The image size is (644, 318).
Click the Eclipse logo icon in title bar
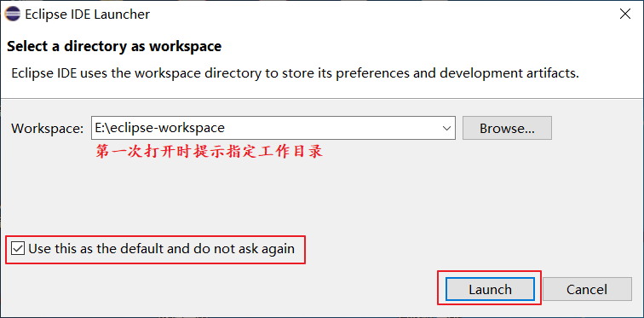coord(13,14)
